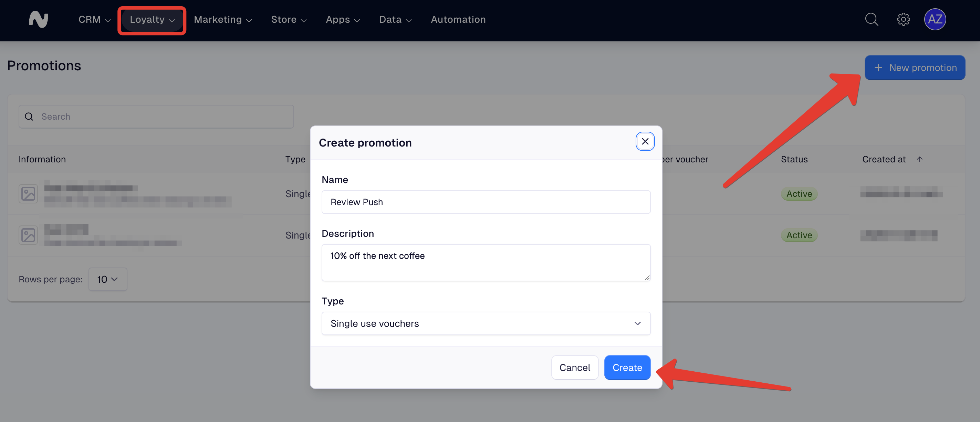The height and width of the screenshot is (422, 980).
Task: Click the promotions Search field
Action: [156, 117]
